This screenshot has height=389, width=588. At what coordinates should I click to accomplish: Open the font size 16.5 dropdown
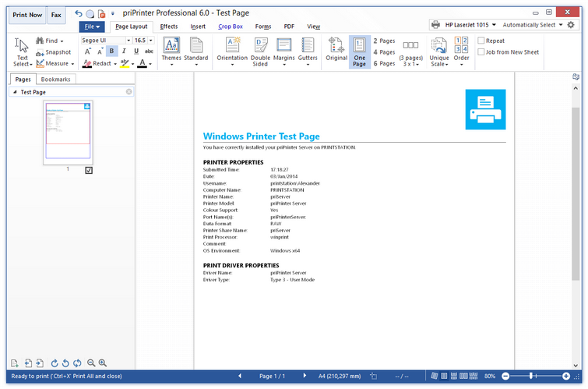pos(151,41)
